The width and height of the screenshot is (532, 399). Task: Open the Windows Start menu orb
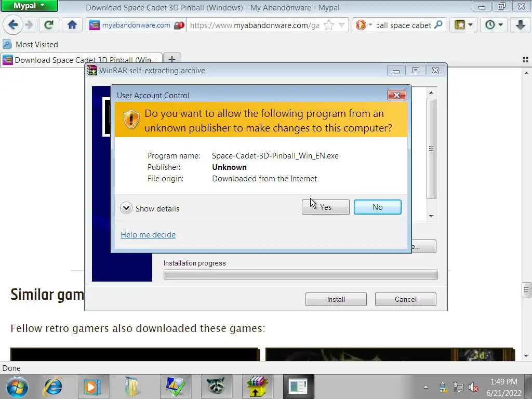[x=17, y=387]
